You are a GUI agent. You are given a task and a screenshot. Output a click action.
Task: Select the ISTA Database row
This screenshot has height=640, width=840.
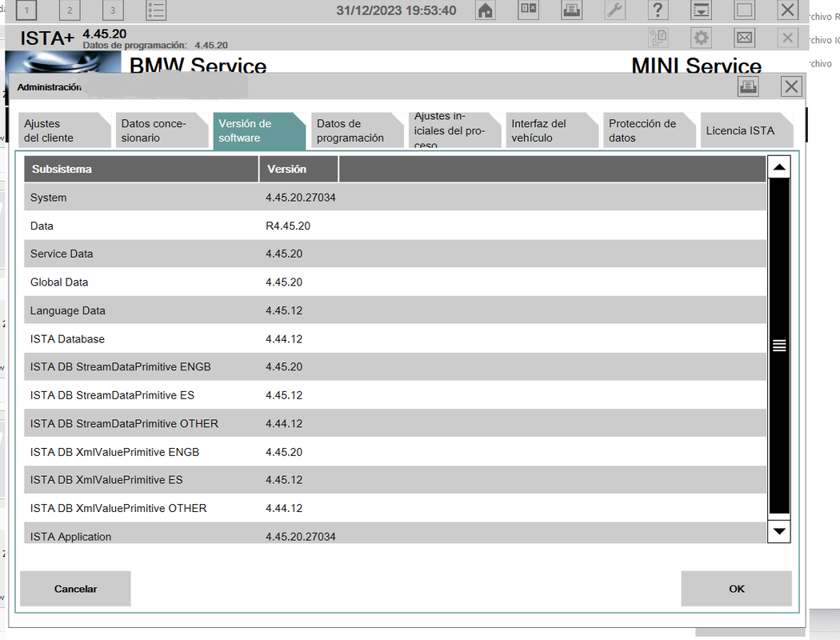(395, 339)
